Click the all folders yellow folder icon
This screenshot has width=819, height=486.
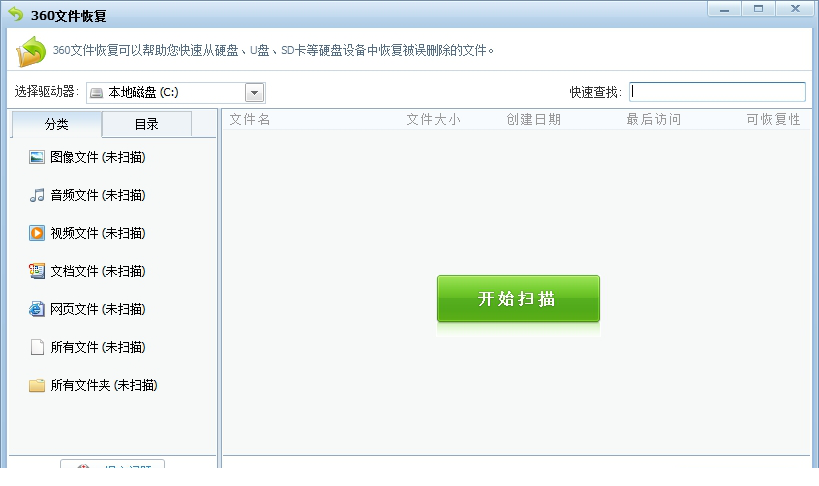pyautogui.click(x=37, y=386)
